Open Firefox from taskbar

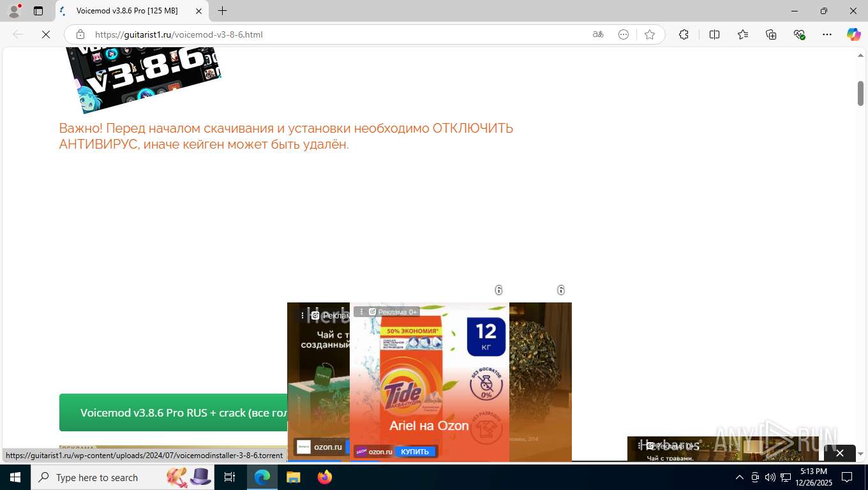pos(324,477)
